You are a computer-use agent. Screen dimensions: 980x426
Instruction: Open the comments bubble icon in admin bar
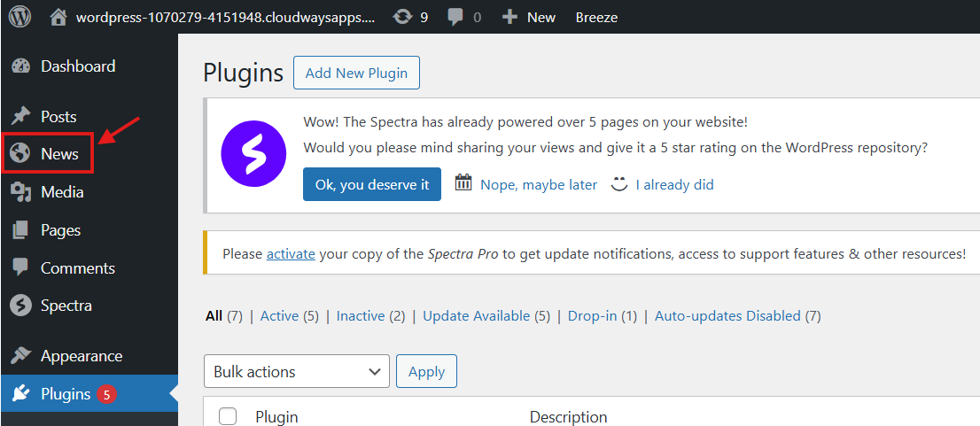(x=456, y=18)
